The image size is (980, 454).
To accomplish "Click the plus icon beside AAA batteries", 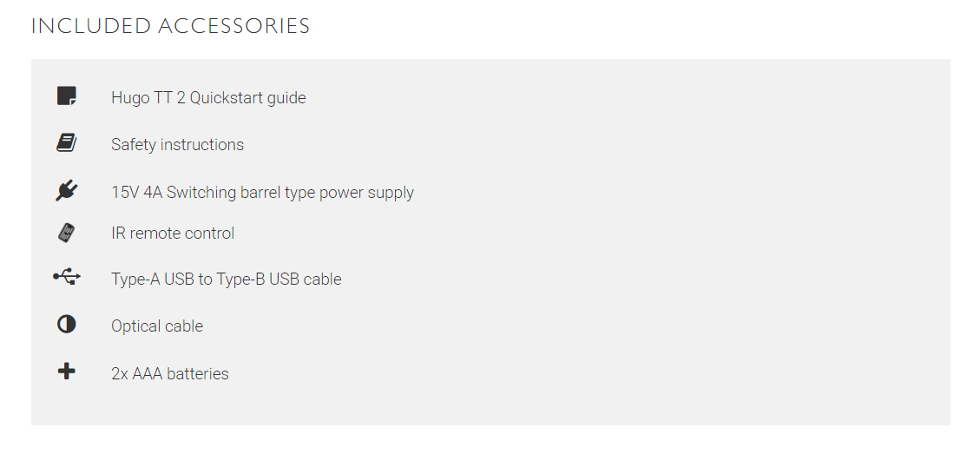I will click(67, 372).
